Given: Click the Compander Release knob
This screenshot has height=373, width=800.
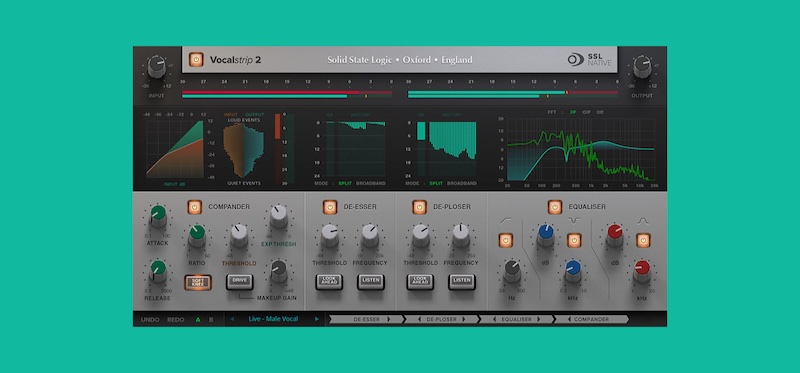Looking at the screenshot, I should point(158,271).
